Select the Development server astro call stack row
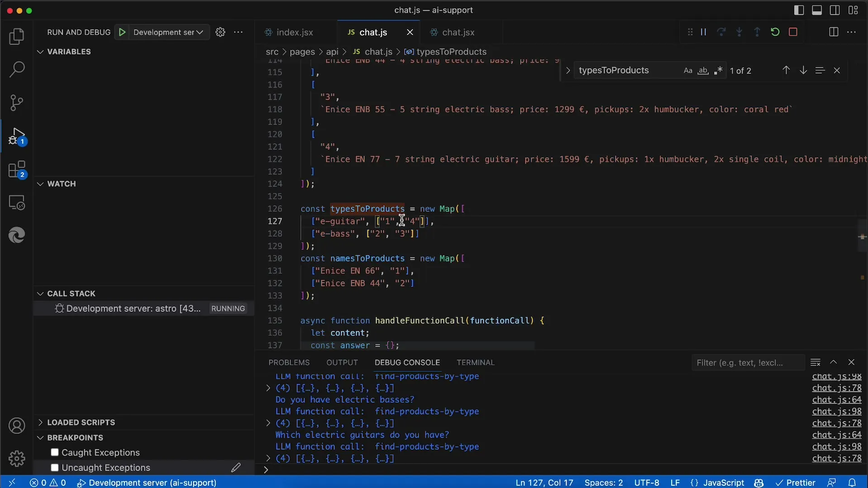Viewport: 868px width, 488px height. (143, 308)
